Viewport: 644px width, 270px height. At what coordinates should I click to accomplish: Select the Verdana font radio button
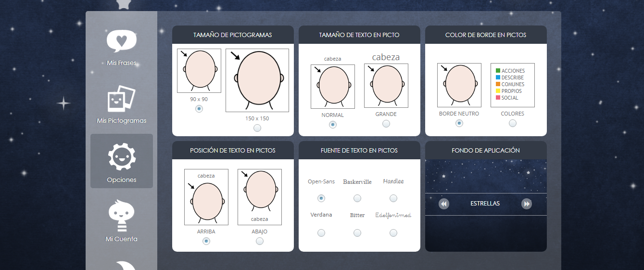321,233
